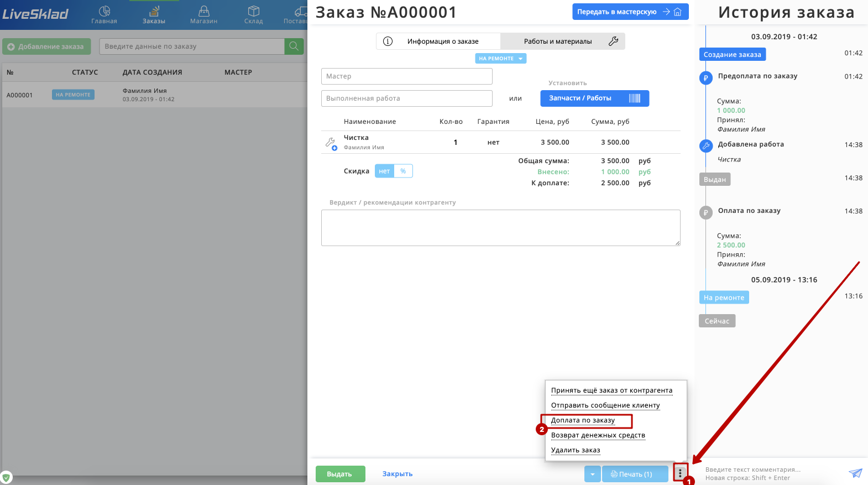Open the Магазин section
868x485 pixels.
[203, 15]
